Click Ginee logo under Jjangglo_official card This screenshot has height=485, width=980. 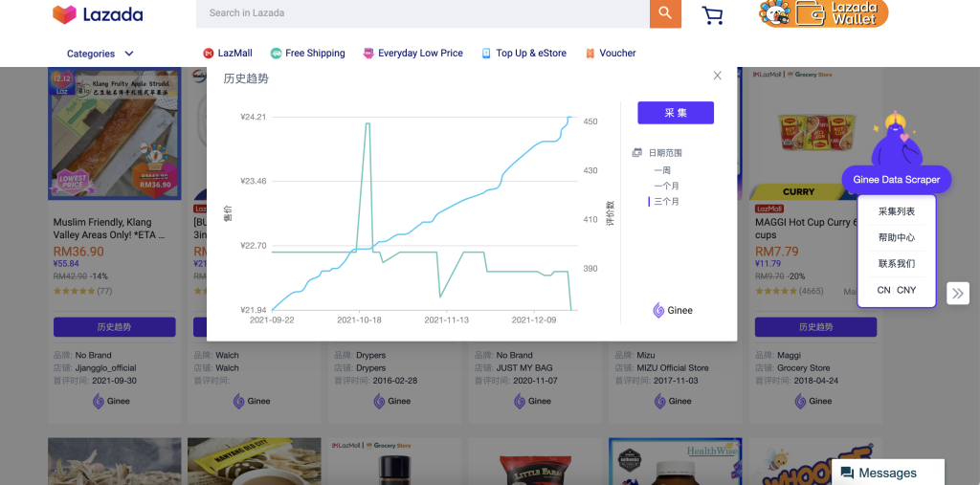point(111,401)
